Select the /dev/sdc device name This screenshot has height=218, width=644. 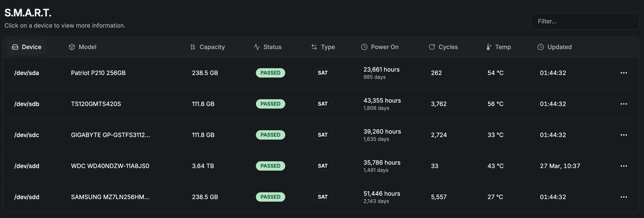(x=27, y=135)
